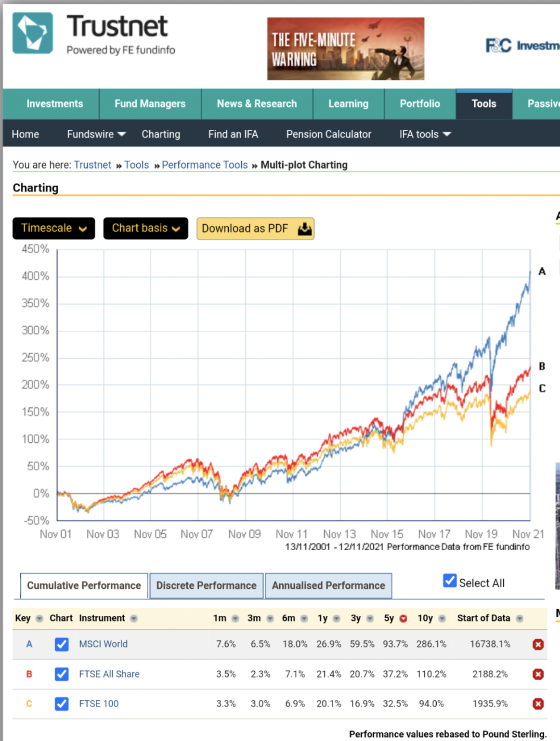The width and height of the screenshot is (560, 741).
Task: Uncheck the MSCI World chart checkbox
Action: [61, 644]
